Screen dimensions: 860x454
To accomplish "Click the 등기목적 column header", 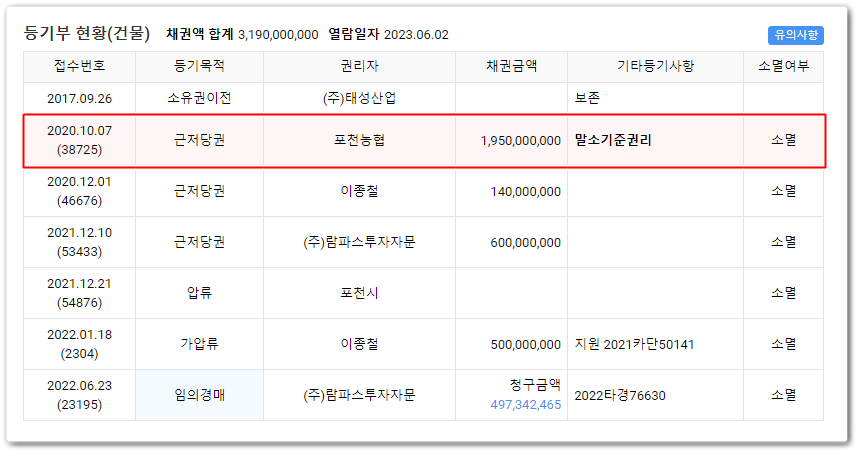I will pyautogui.click(x=199, y=67).
